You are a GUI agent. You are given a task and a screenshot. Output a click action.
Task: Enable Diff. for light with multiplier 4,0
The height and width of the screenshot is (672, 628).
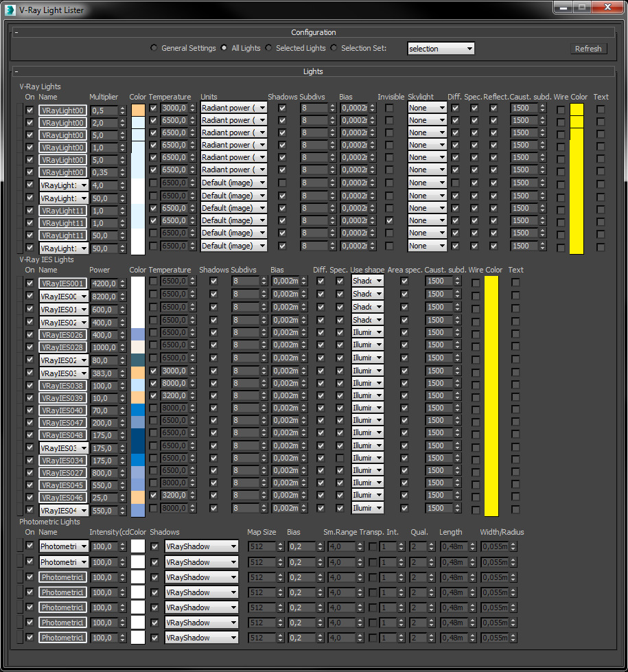point(455,183)
